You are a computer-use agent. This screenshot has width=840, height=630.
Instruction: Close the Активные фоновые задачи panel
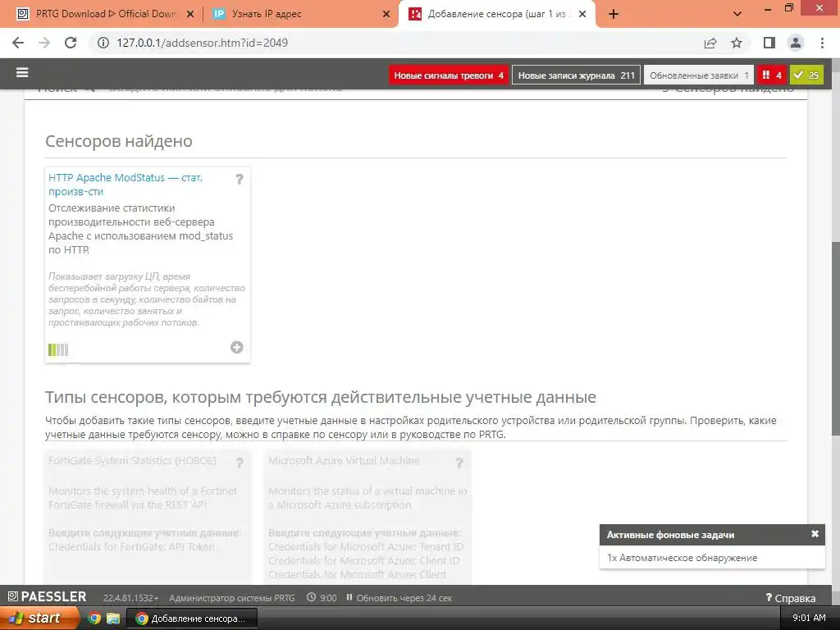(x=815, y=533)
